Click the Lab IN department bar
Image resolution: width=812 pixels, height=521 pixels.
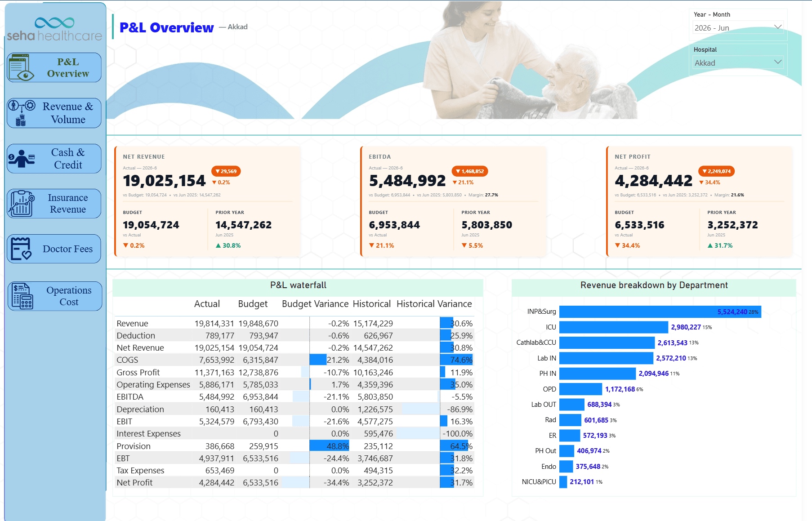click(606, 358)
